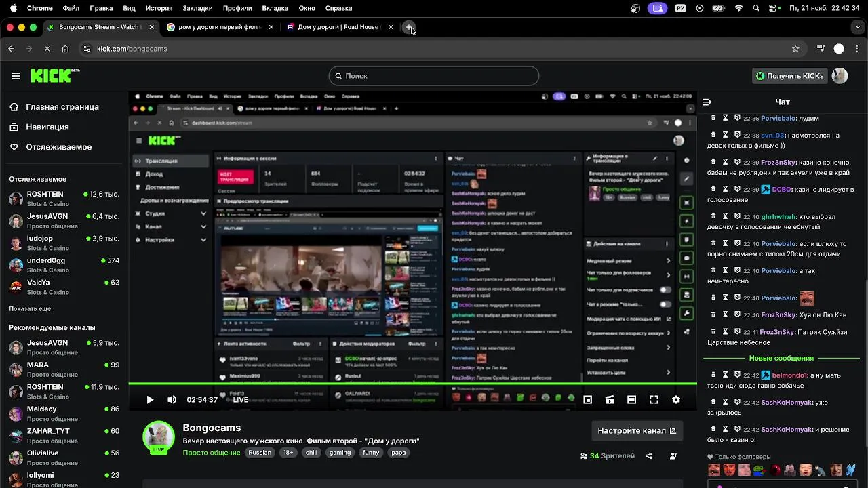The height and width of the screenshot is (488, 868).
Task: Open recommended channel Olivialive
Action: [64, 457]
